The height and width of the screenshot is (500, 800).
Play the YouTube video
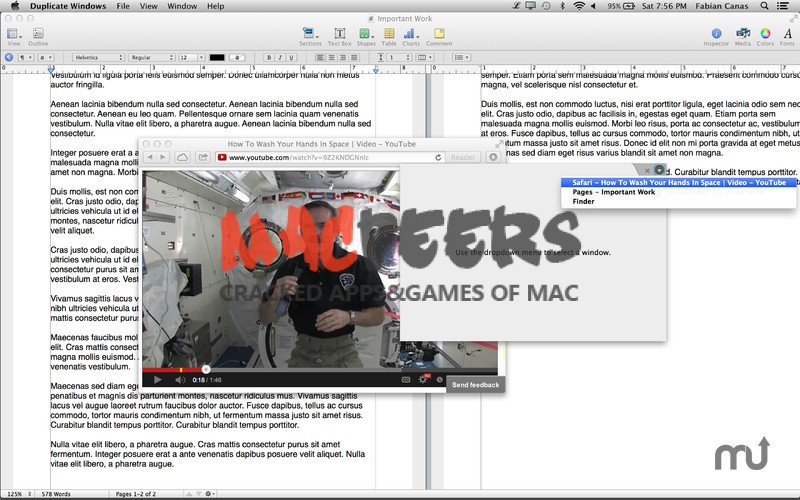158,380
